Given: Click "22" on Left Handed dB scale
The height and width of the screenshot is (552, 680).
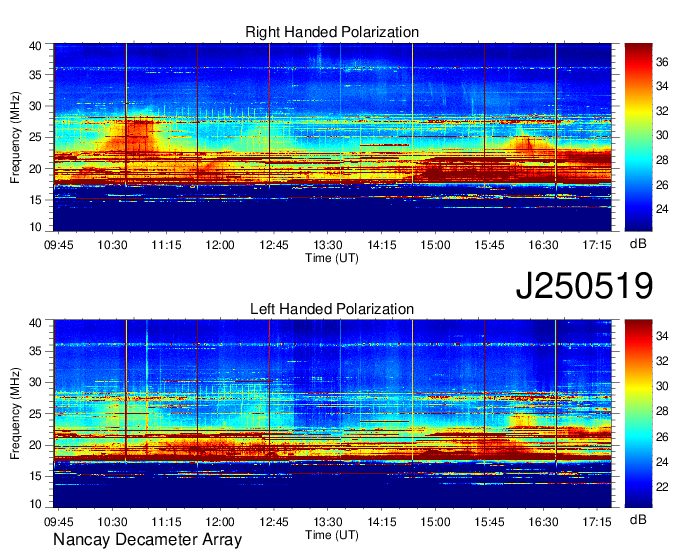Looking at the screenshot, I should click(662, 487).
